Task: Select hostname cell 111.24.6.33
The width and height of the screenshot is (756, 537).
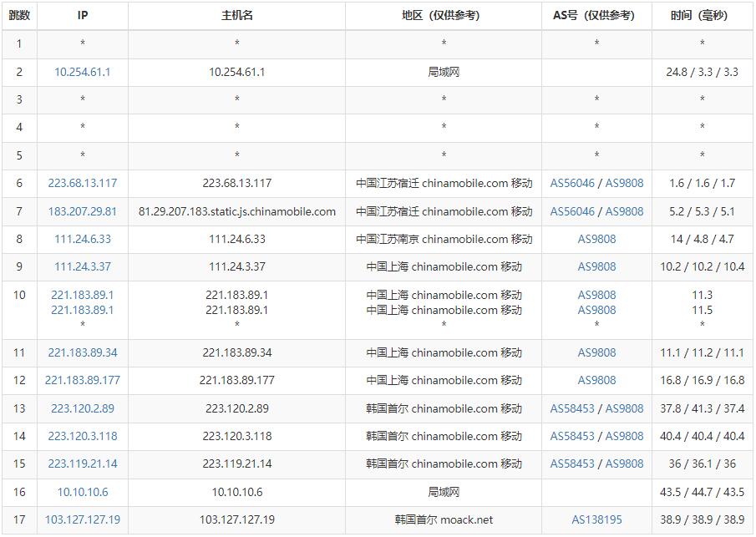Action: point(236,239)
